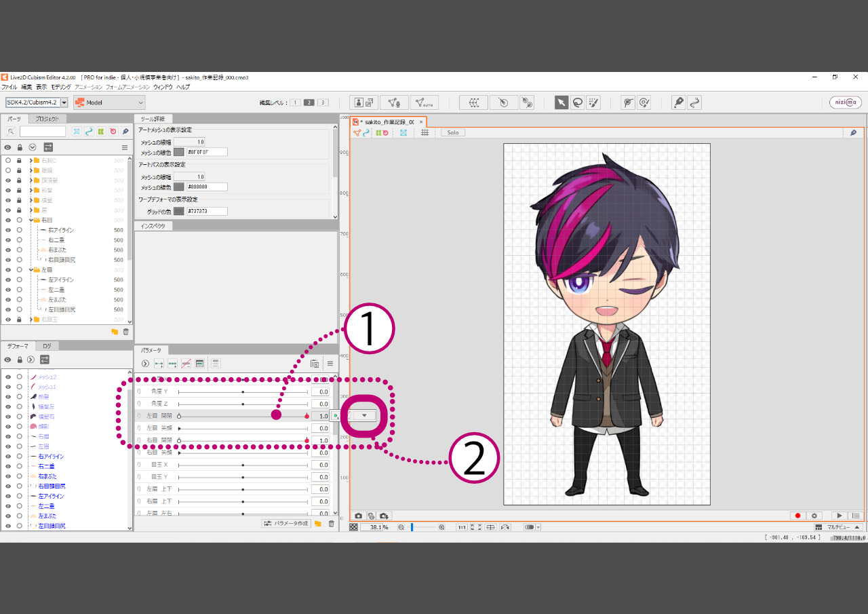Toggle visibility of the 左アイライン part
Viewport: 868px width, 614px height.
(8, 280)
